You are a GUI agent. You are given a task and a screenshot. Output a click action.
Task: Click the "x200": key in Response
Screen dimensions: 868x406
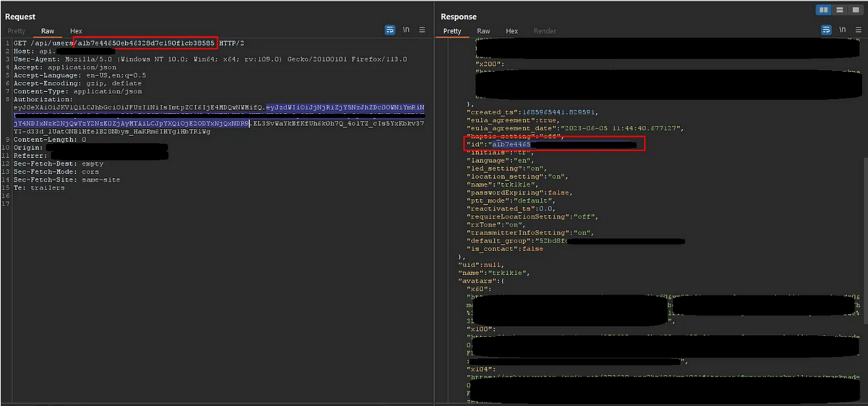click(490, 62)
